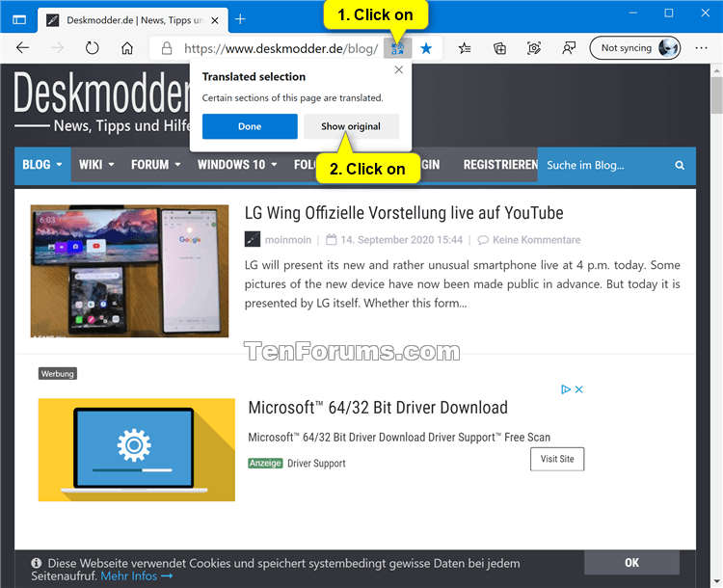This screenshot has width=723, height=588.
Task: View site information lock icon
Action: [x=167, y=48]
